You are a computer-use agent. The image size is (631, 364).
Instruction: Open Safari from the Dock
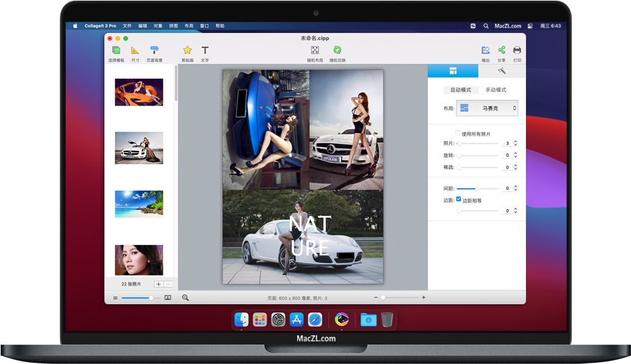[x=315, y=319]
